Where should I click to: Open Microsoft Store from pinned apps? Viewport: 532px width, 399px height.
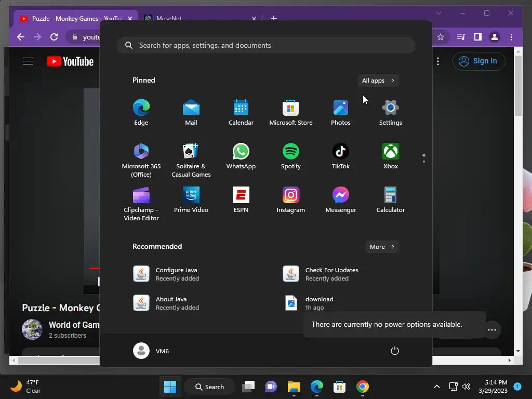[x=291, y=113]
